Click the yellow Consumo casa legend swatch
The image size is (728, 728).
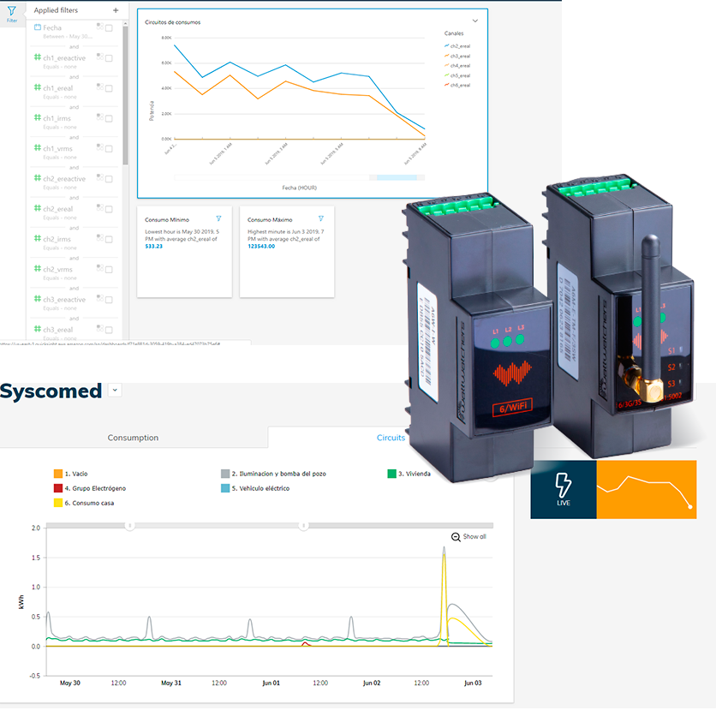click(58, 503)
